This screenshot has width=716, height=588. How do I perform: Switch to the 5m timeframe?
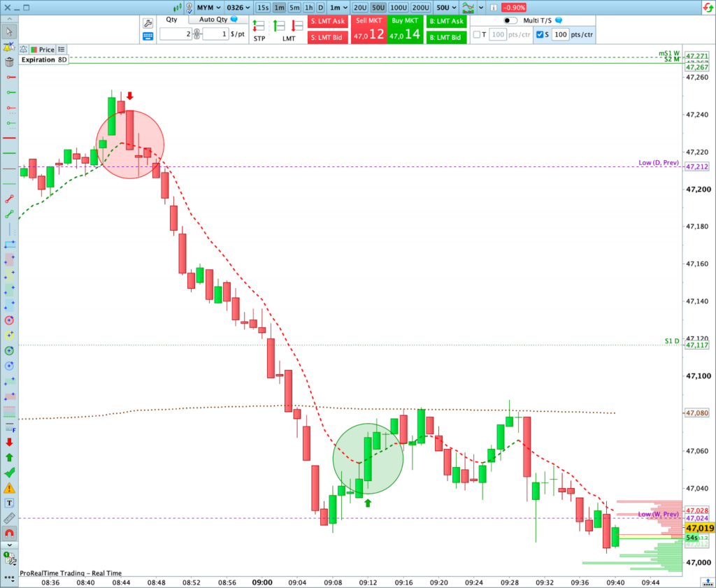click(x=294, y=8)
